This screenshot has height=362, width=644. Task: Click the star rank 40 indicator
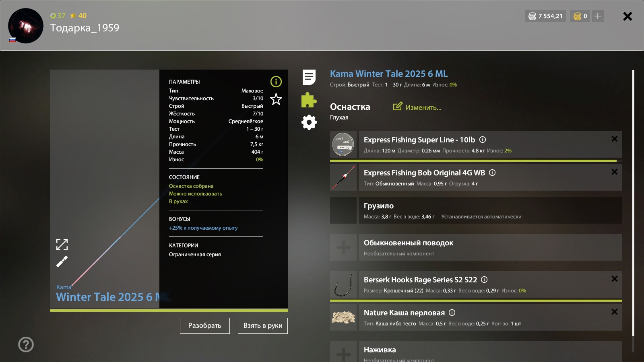pyautogui.click(x=78, y=16)
